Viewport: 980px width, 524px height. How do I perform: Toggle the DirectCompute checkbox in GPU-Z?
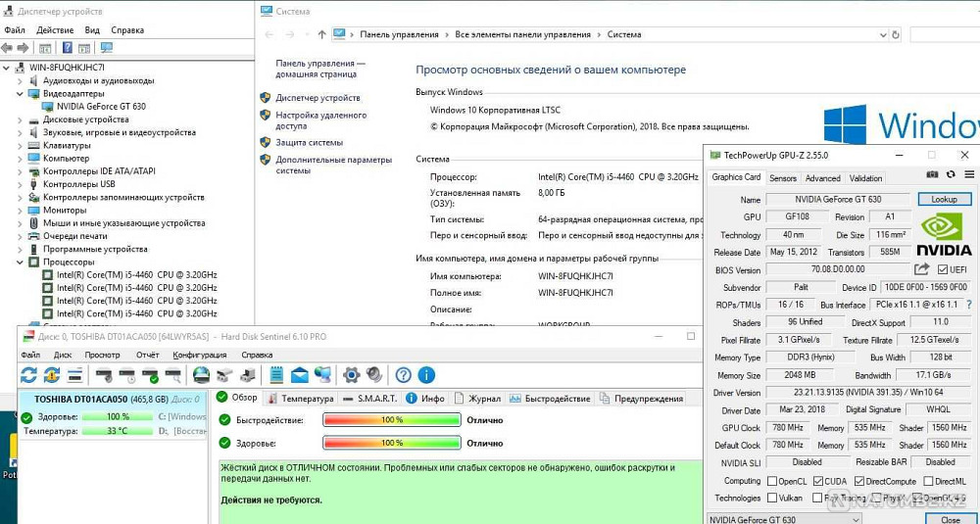tap(859, 482)
